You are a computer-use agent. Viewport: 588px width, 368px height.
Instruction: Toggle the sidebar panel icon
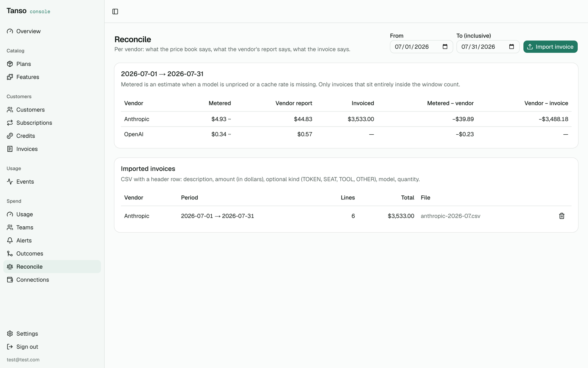(115, 11)
